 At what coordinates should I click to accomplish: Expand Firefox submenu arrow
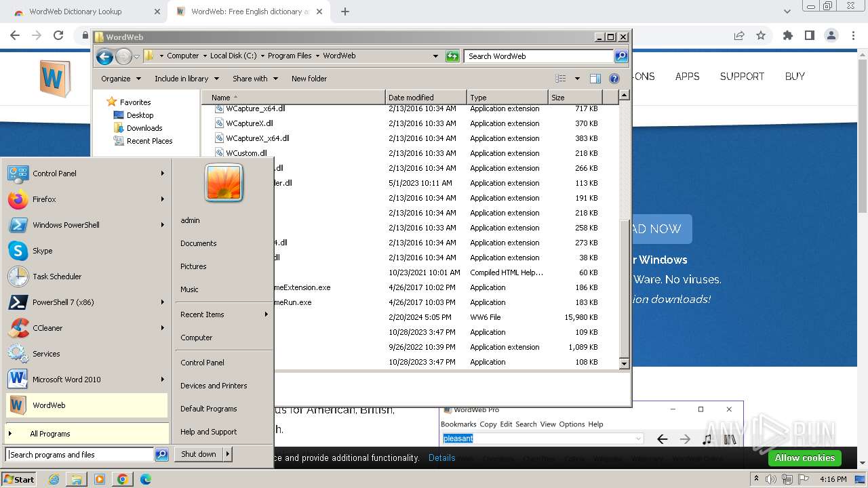(163, 199)
